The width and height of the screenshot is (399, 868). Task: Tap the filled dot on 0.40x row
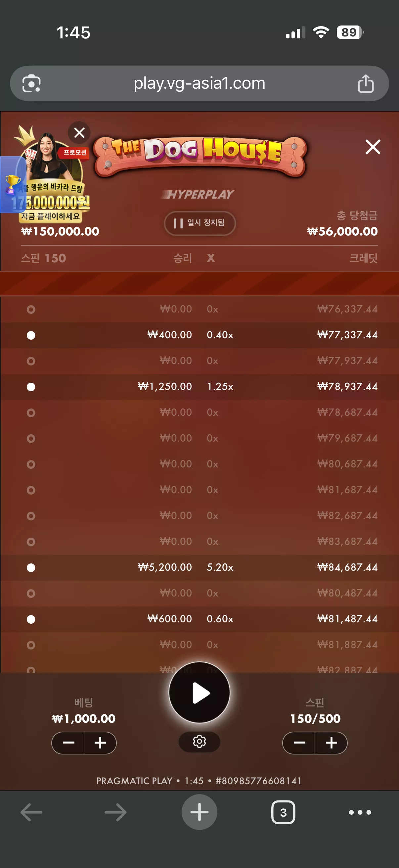click(x=31, y=335)
